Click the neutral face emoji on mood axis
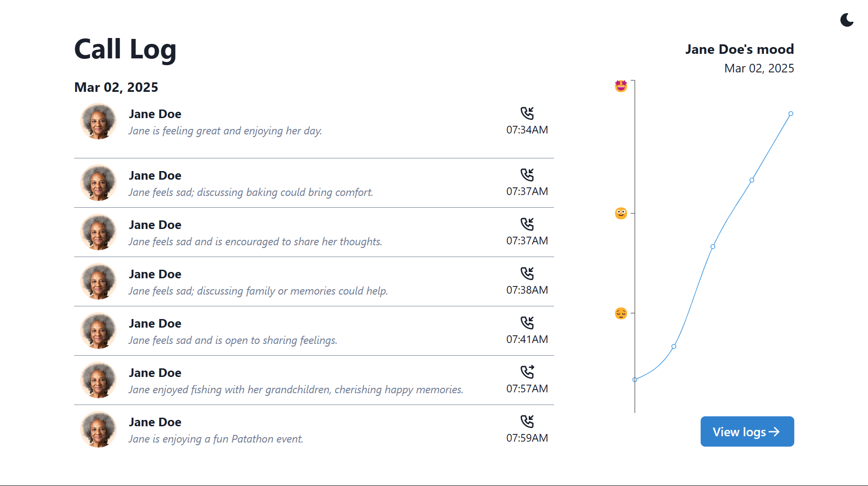Screen dimensions: 868x486 point(621,213)
